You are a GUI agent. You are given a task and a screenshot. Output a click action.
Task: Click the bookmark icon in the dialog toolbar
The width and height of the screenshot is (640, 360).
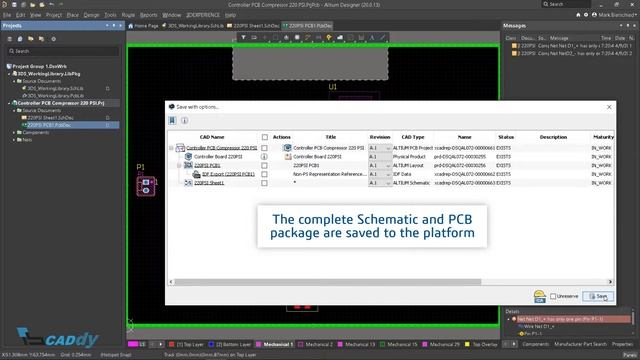(172, 120)
